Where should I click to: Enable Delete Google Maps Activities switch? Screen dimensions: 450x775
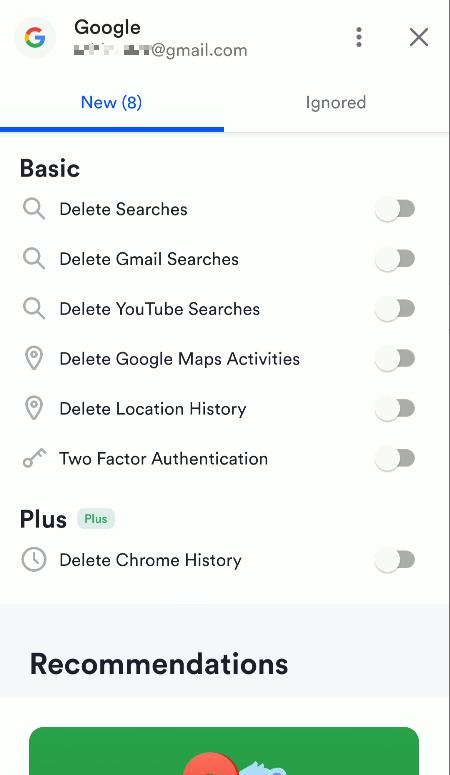pos(395,359)
